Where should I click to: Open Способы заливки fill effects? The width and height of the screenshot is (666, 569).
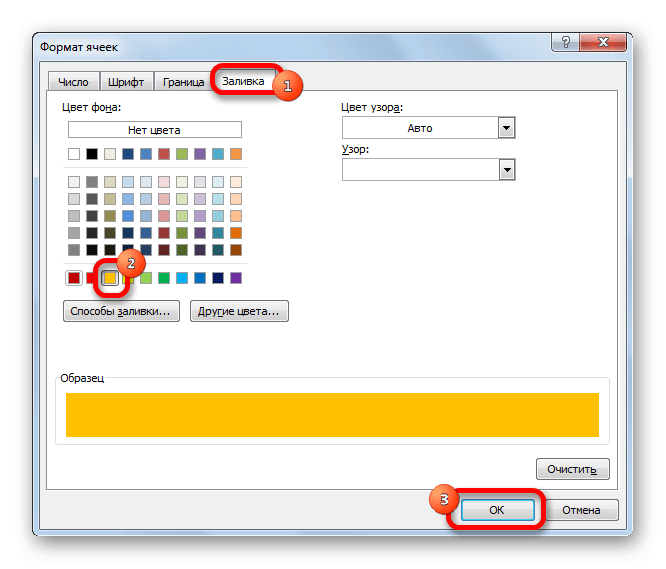(121, 311)
